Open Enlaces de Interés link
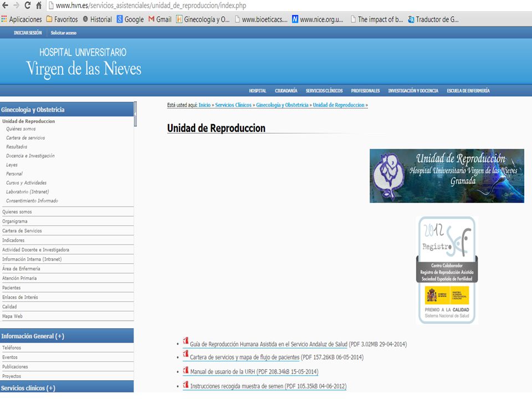Image resolution: width=532 pixels, height=399 pixels. click(20, 297)
